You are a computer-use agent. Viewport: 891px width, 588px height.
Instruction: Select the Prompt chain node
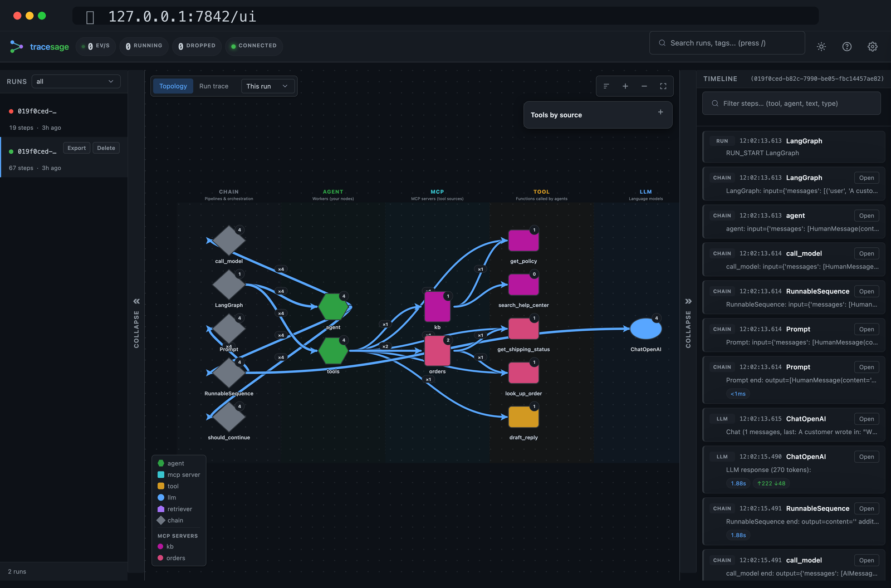point(229,329)
